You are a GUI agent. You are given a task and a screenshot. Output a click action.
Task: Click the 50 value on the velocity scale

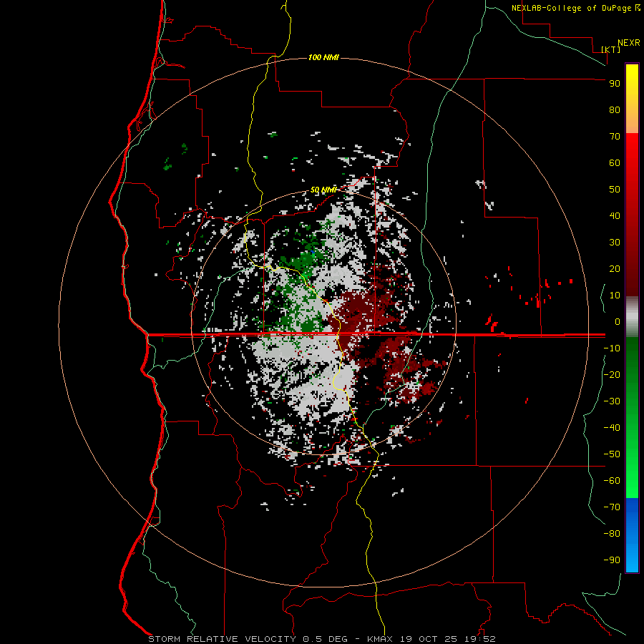tap(615, 190)
